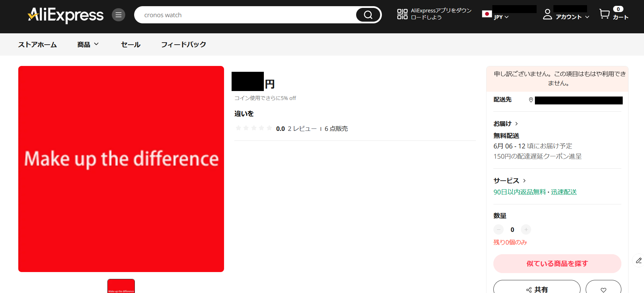Decrease quantity with minus button
This screenshot has width=644, height=293.
pos(499,229)
